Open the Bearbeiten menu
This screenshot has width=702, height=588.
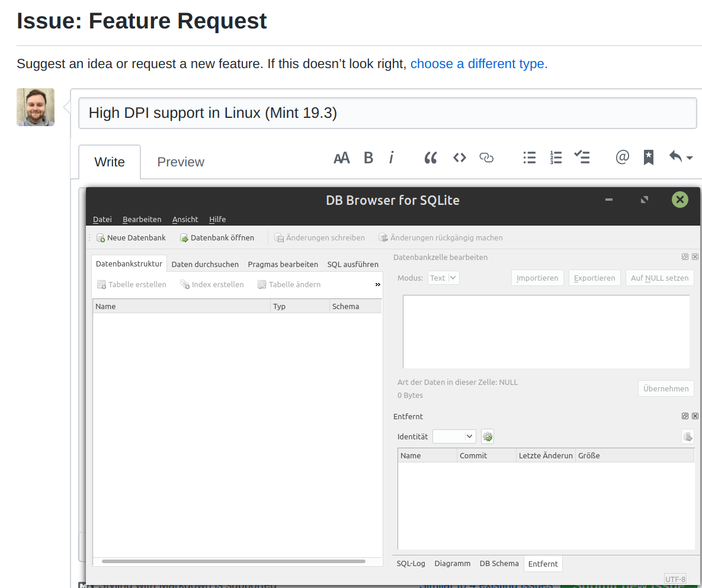pyautogui.click(x=142, y=219)
